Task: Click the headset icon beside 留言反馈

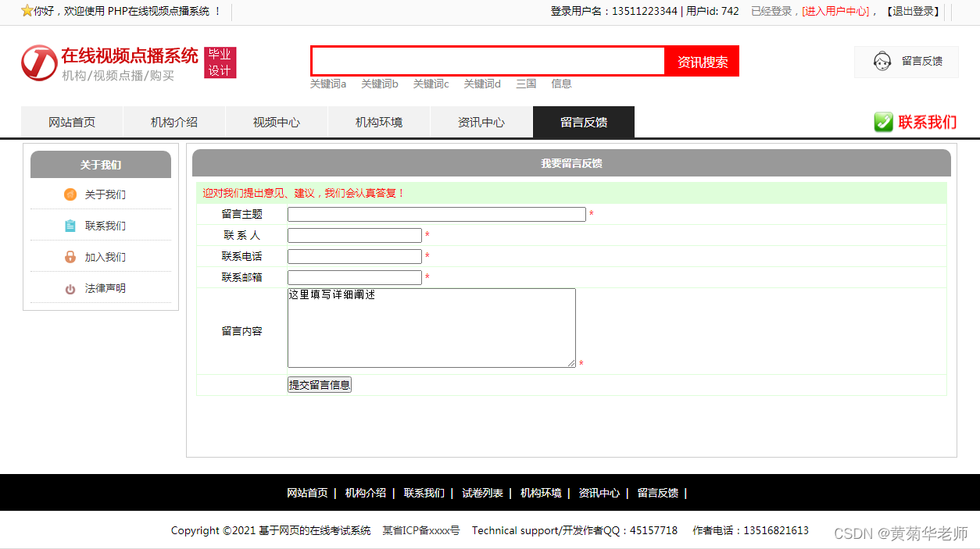Action: pyautogui.click(x=882, y=61)
